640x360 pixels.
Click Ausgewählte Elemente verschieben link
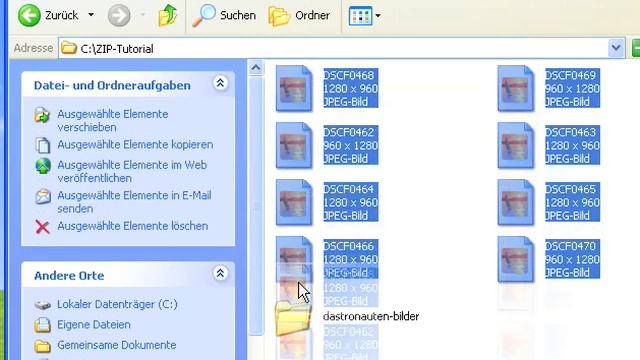[113, 120]
